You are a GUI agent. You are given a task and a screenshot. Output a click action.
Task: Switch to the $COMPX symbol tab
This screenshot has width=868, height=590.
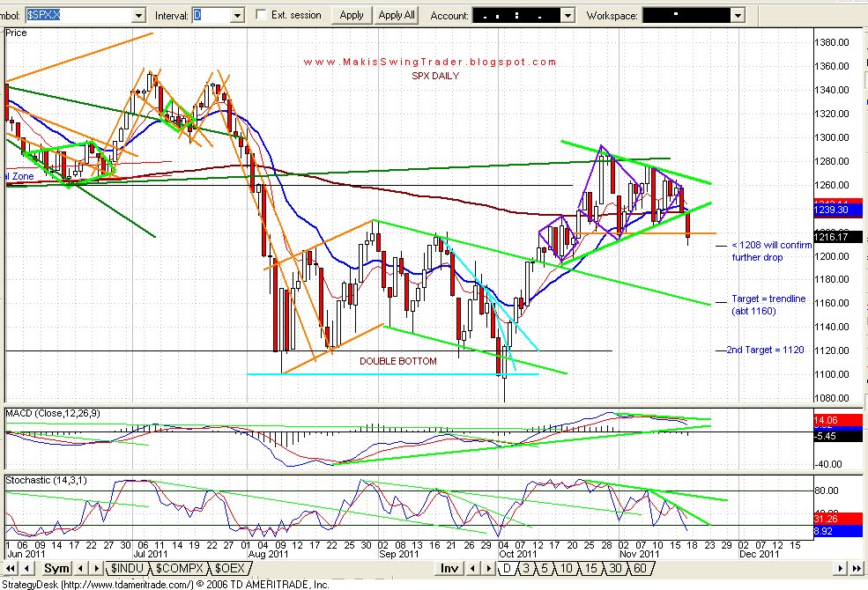[x=179, y=568]
